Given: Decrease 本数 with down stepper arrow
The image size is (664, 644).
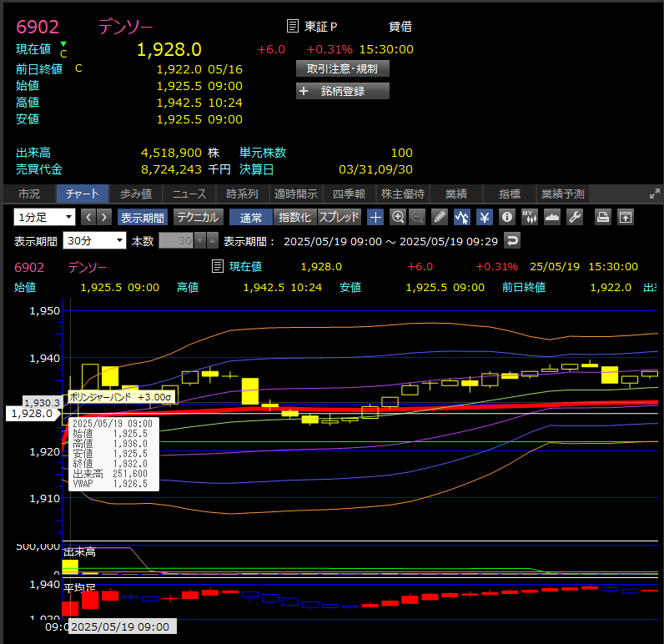Looking at the screenshot, I should coord(200,241).
